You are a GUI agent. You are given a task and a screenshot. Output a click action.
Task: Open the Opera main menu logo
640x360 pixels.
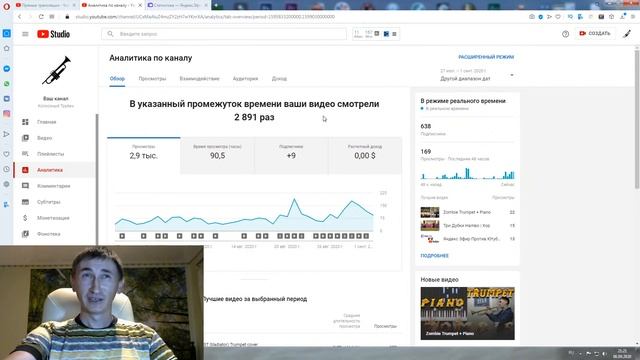coord(6,6)
